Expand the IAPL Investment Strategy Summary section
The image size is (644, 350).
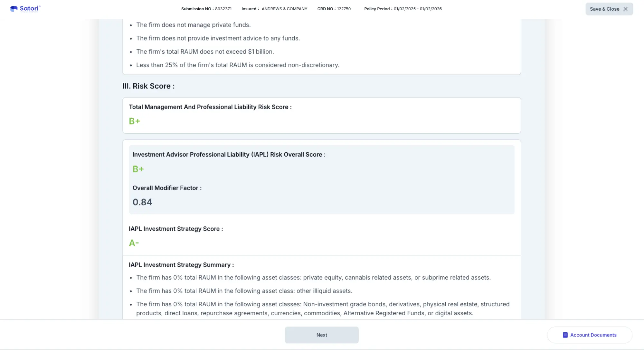(181, 265)
